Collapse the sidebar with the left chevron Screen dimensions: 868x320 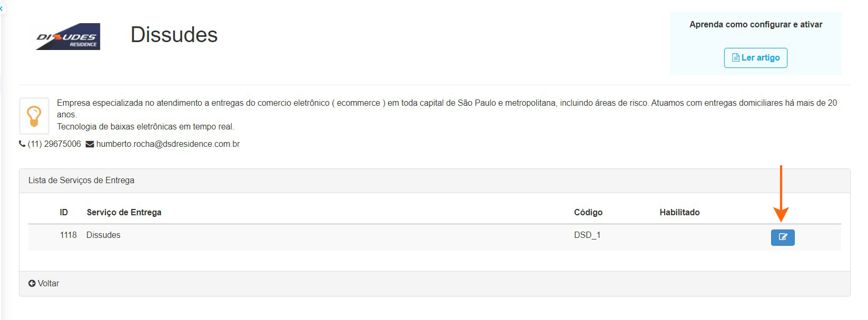click(2, 9)
